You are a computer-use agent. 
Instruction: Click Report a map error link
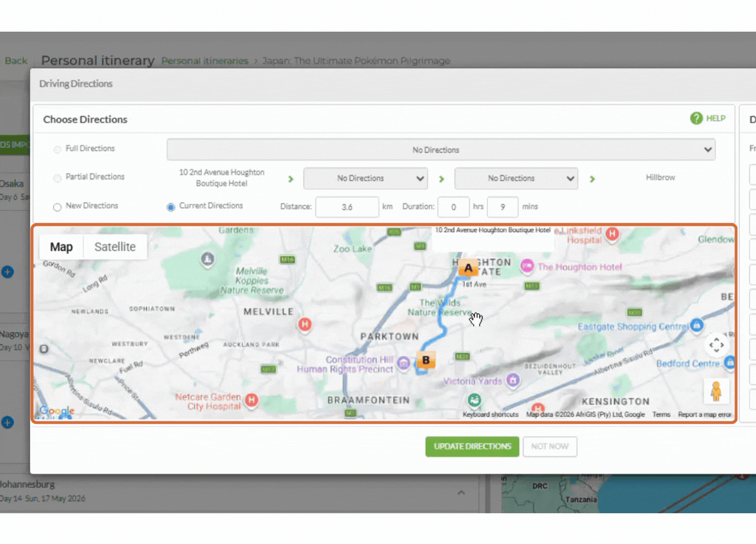pos(705,415)
